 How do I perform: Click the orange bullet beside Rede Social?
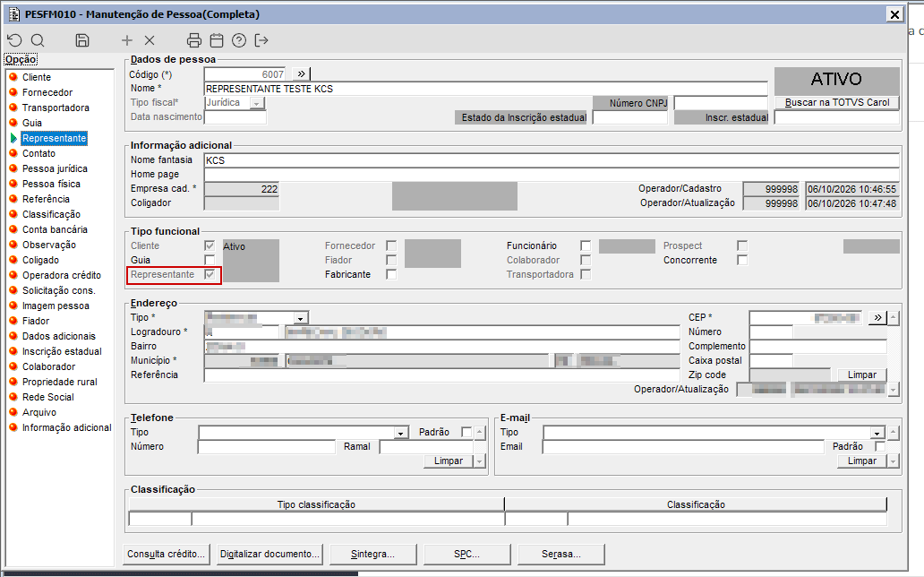click(x=13, y=397)
